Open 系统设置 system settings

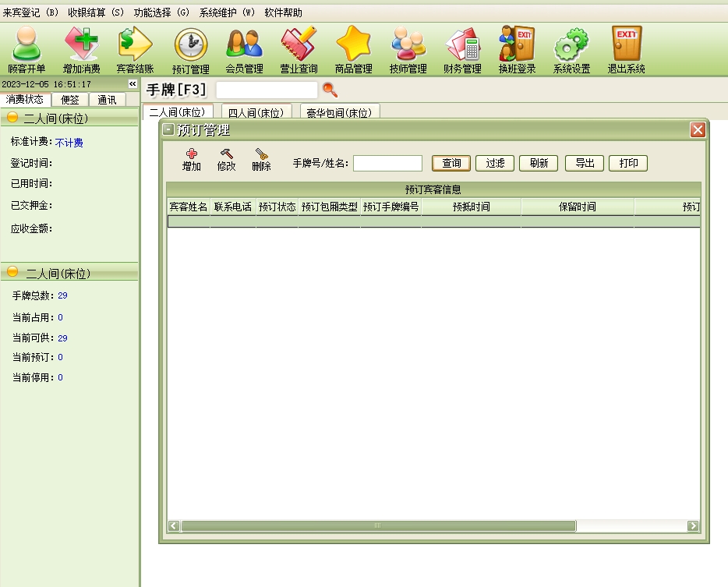point(571,50)
